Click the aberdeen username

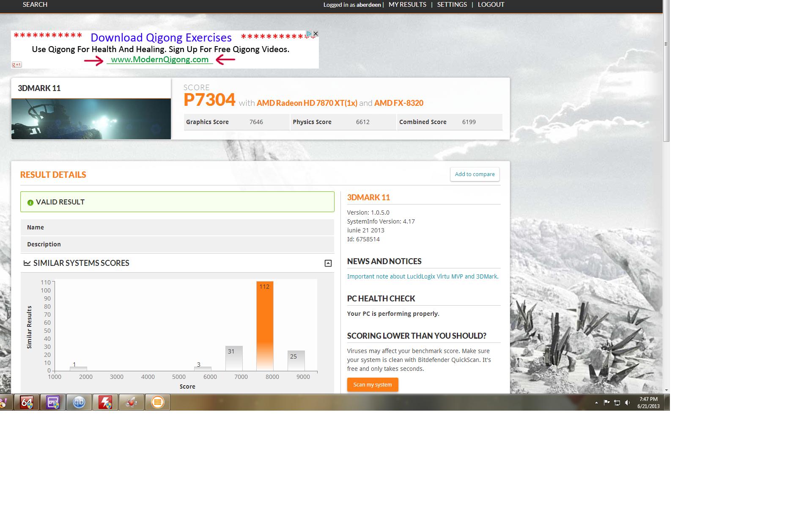pyautogui.click(x=368, y=5)
